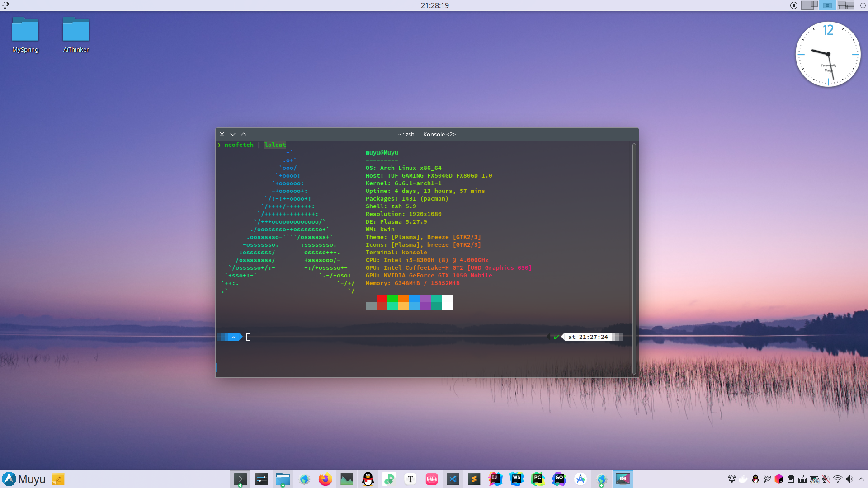Screen dimensions: 868x488
Task: Open the Arch Linux Muyu application launcher
Action: 24,479
